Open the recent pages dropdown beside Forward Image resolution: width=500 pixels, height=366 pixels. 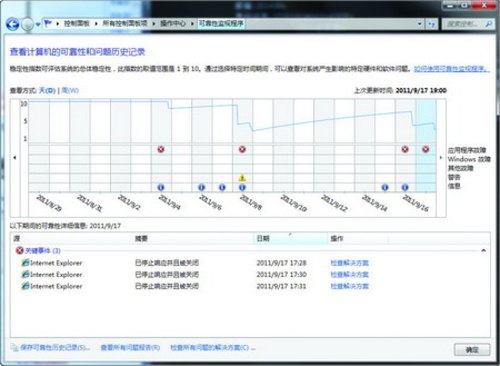pyautogui.click(x=38, y=24)
